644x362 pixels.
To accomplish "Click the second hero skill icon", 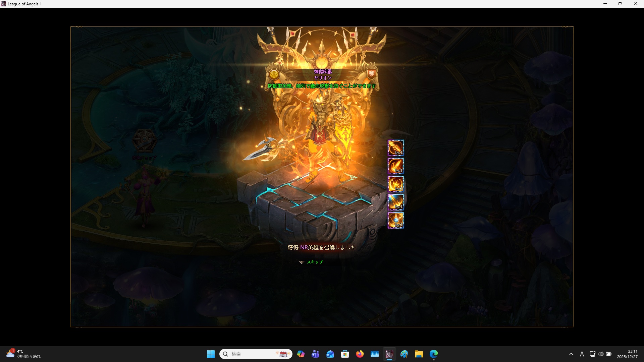I will point(396,166).
